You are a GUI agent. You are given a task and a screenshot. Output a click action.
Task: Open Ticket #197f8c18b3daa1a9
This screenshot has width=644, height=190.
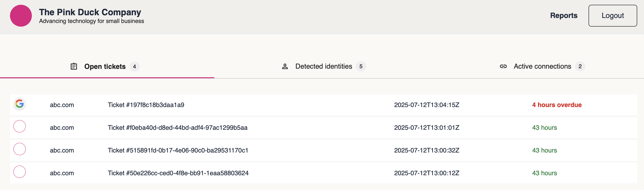146,105
